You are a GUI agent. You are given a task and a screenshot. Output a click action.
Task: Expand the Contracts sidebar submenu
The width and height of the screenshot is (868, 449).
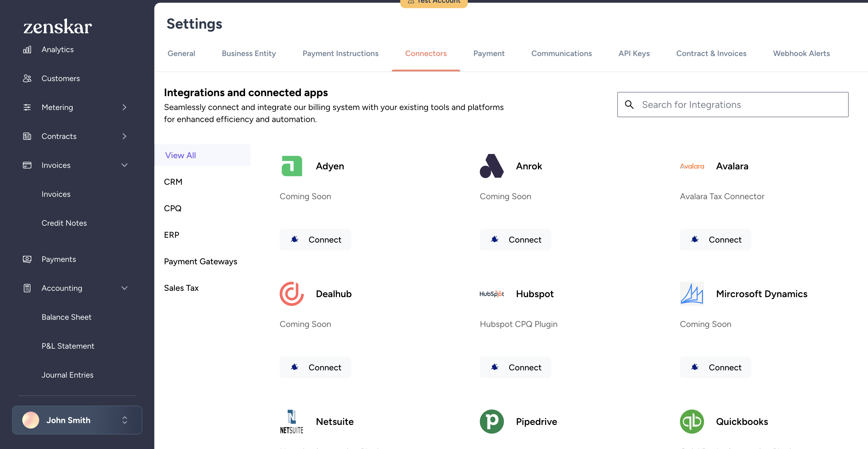coord(124,136)
